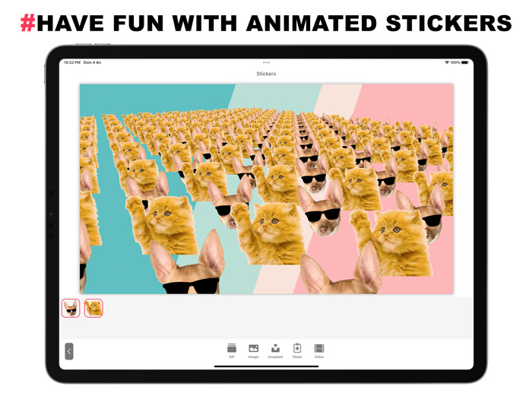Tap the Wi-Fi status icon

point(447,62)
